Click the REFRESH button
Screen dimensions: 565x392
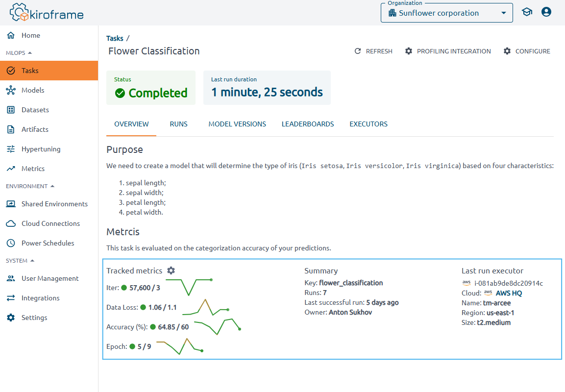click(373, 51)
